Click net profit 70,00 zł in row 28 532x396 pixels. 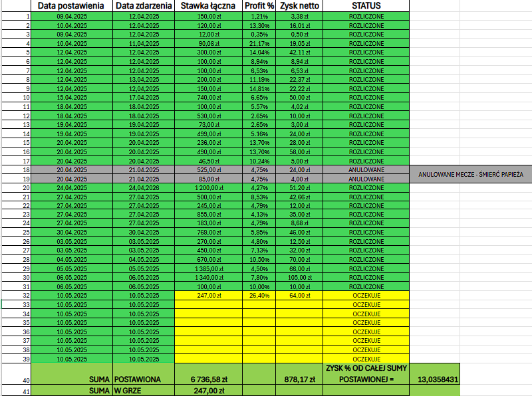coord(299,259)
